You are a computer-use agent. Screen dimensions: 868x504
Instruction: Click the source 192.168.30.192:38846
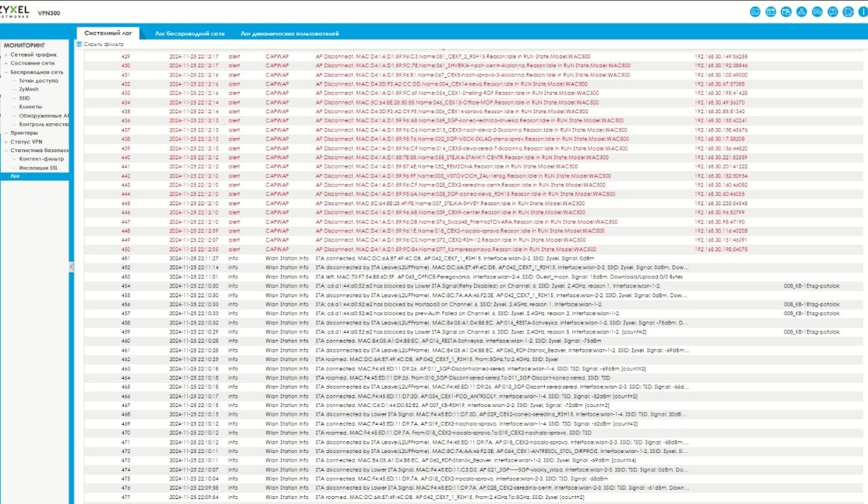pos(721,65)
